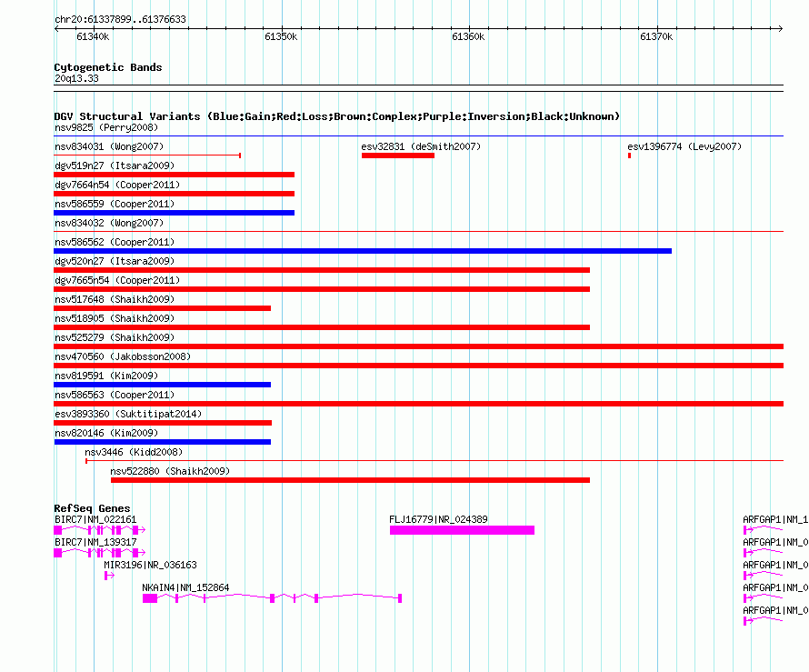
Task: Click the 61350k ruler label
Action: pos(281,36)
